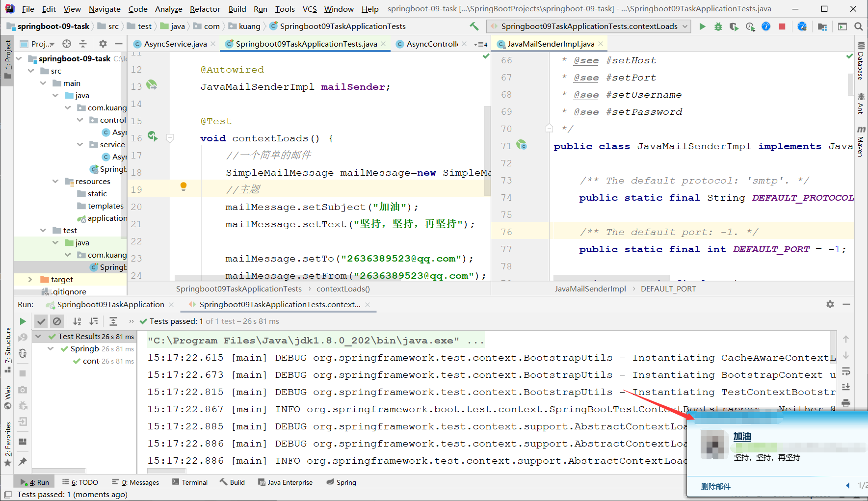This screenshot has height=501, width=868.
Task: Open the Database side panel
Action: tap(861, 61)
